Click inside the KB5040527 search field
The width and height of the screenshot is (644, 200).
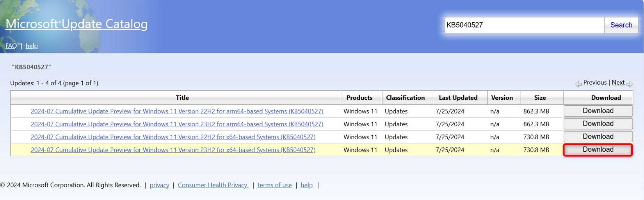pos(524,25)
